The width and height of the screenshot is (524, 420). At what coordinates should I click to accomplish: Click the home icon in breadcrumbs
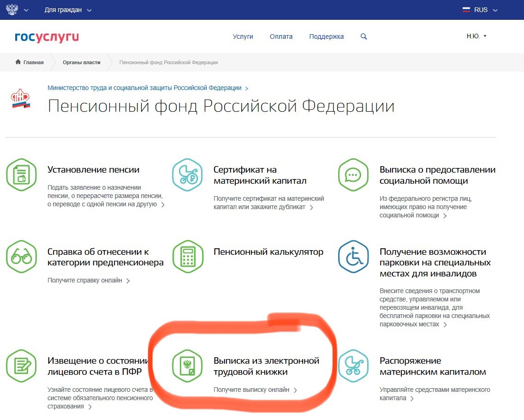pyautogui.click(x=18, y=62)
